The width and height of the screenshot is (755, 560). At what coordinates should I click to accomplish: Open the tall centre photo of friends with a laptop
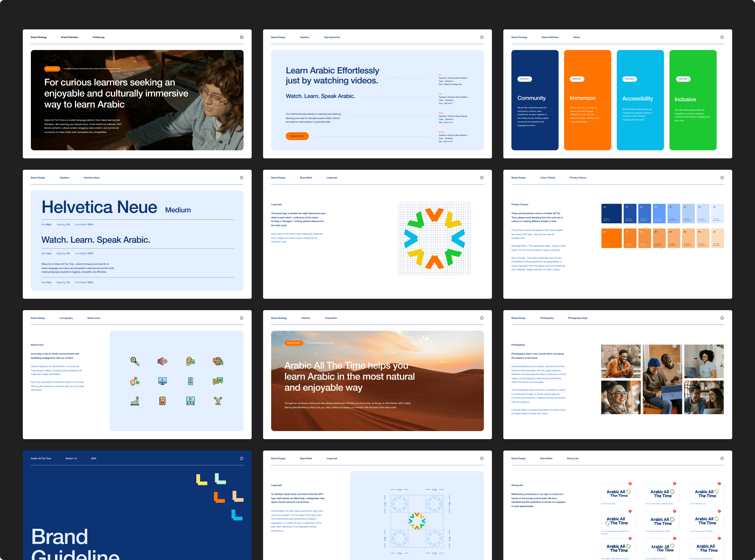[662, 379]
